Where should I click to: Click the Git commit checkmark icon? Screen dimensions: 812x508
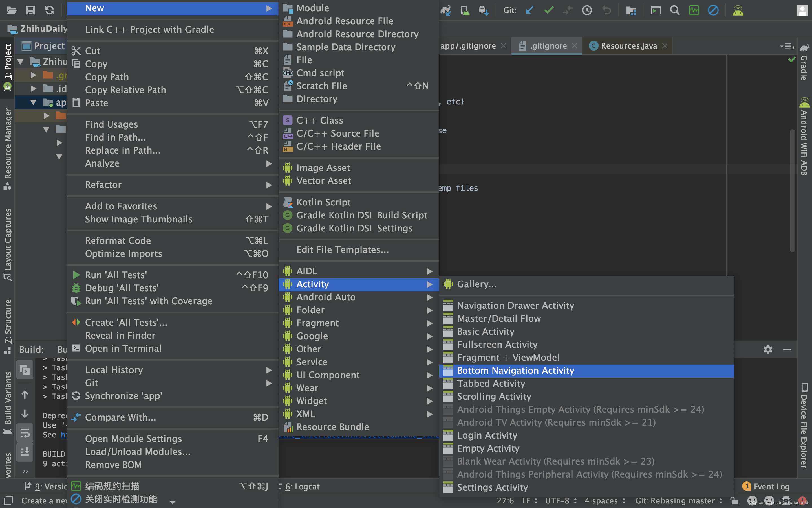[x=549, y=10]
